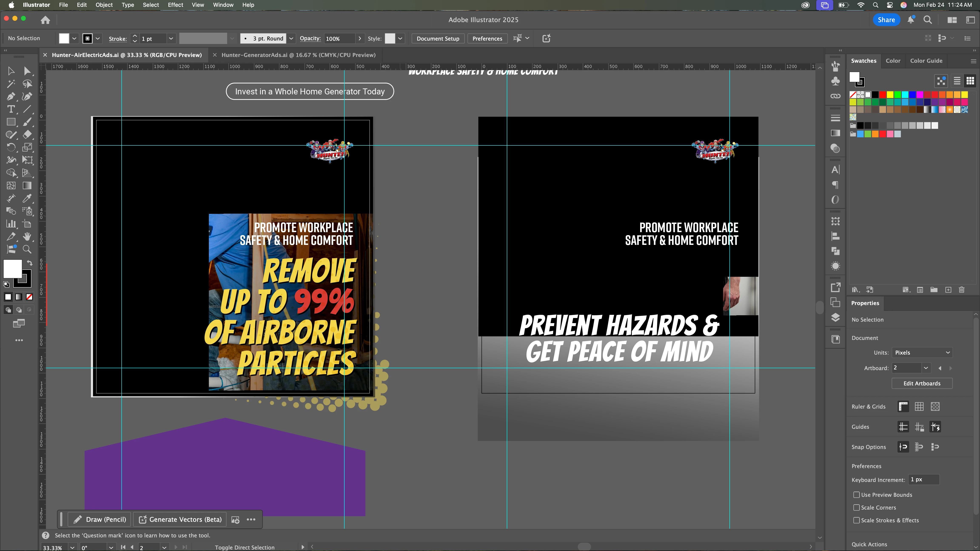Viewport: 980px width, 551px height.
Task: Click the Keyboard Increment input field
Action: [923, 480]
